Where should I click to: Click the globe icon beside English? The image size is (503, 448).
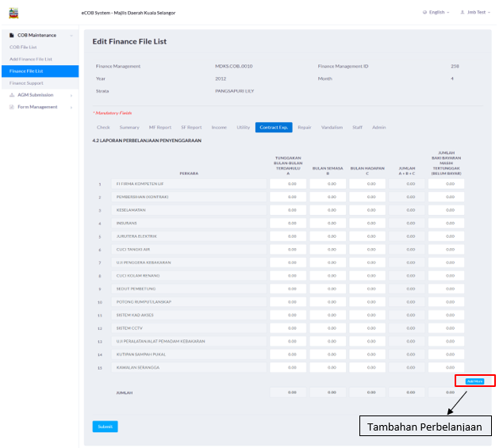point(424,13)
